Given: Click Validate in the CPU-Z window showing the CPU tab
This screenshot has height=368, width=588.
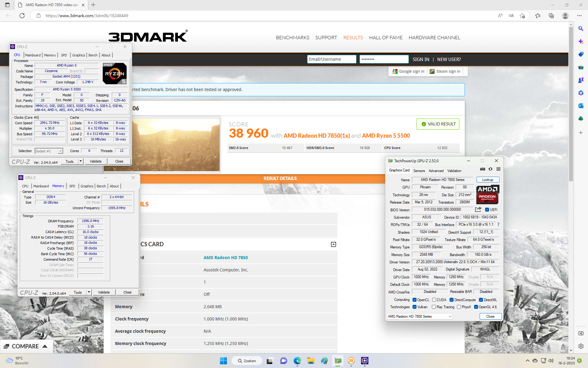Looking at the screenshot, I should 96,161.
